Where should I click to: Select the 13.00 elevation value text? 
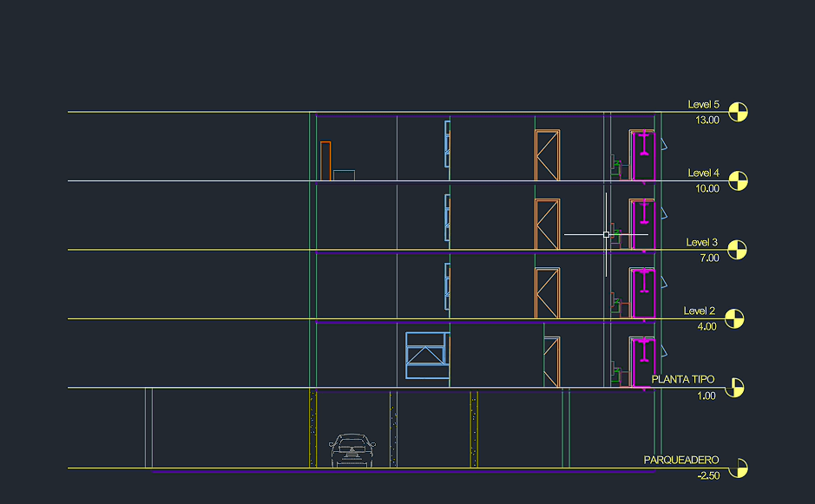[x=707, y=121]
